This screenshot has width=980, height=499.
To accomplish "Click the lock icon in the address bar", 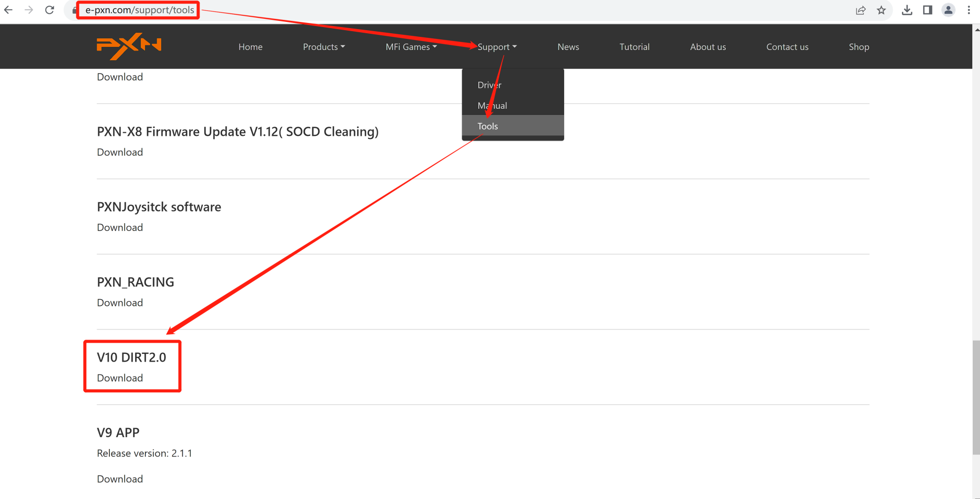I will 75,10.
